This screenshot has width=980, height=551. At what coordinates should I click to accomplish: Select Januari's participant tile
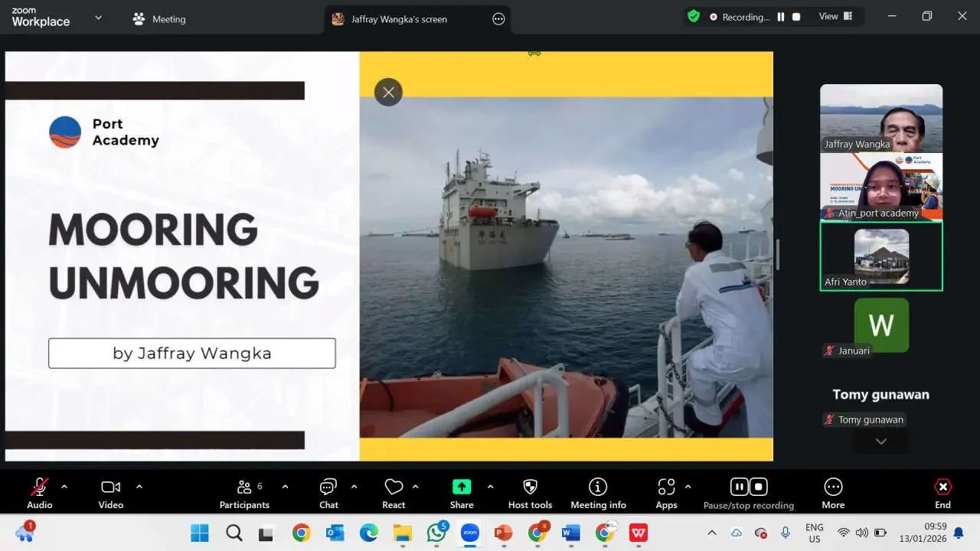881,327
